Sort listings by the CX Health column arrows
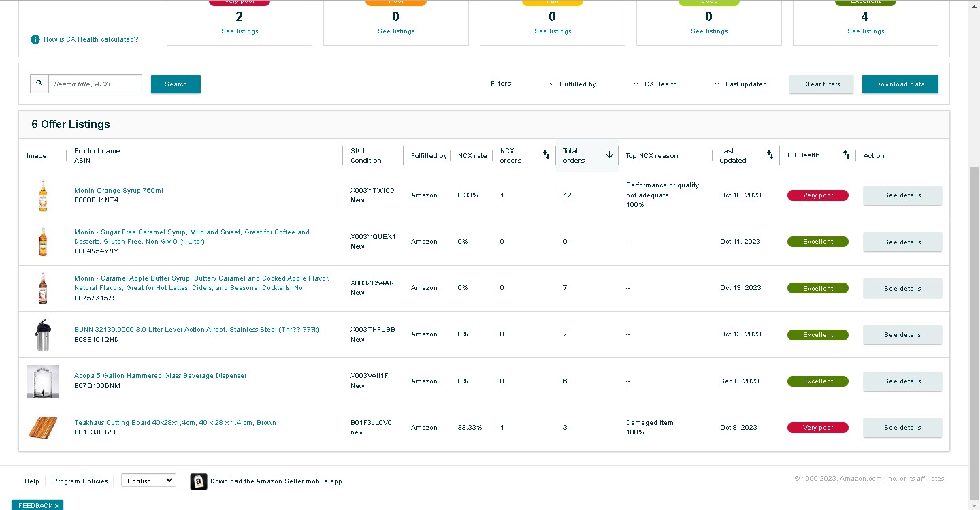This screenshot has height=510, width=980. (847, 155)
